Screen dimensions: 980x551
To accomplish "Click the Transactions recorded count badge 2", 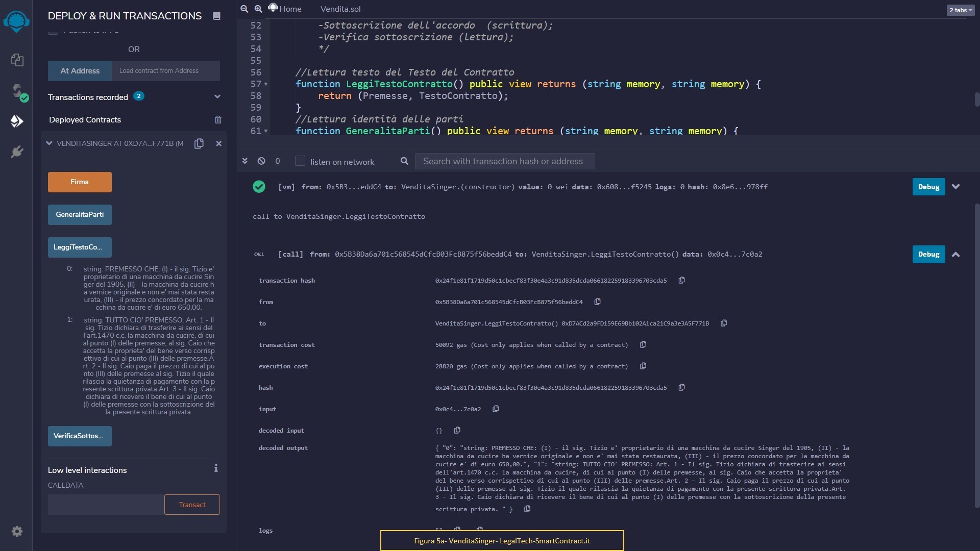I will 138,96.
